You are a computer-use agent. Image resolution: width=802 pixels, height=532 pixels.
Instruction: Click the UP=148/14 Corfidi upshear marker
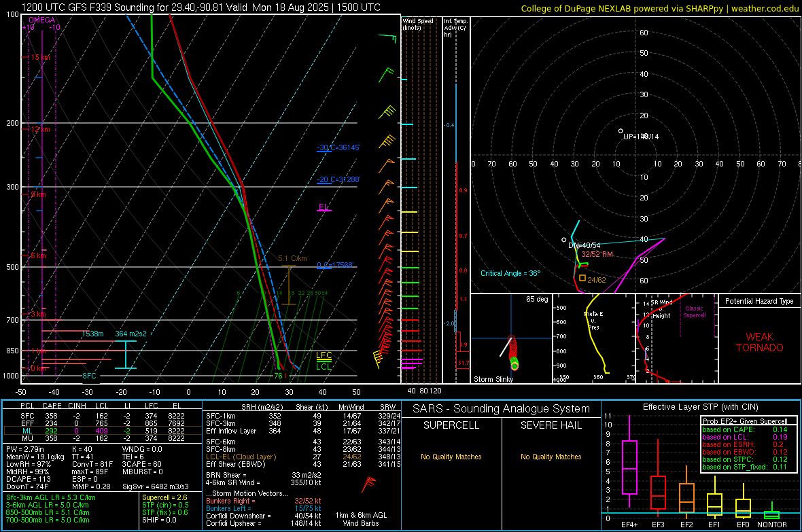tap(621, 131)
